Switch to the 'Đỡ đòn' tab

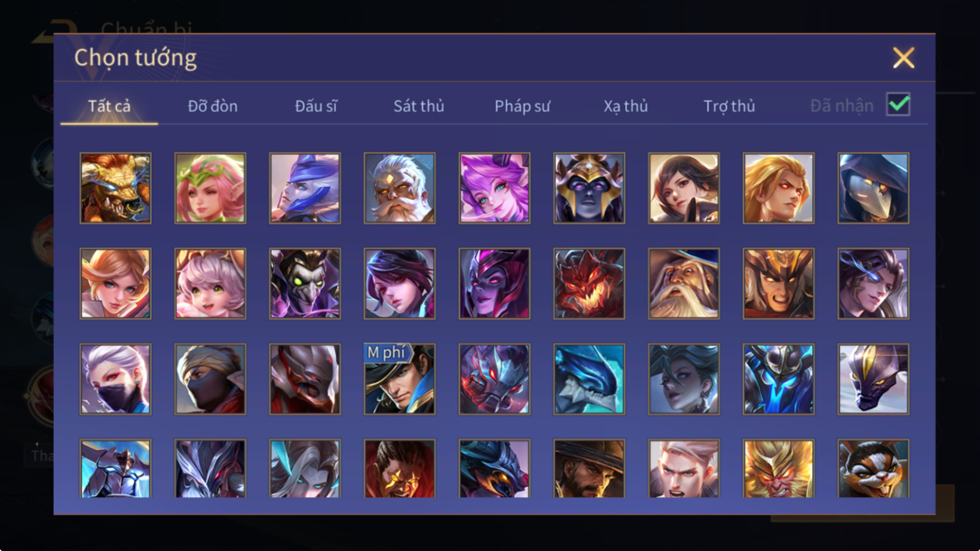tap(213, 106)
